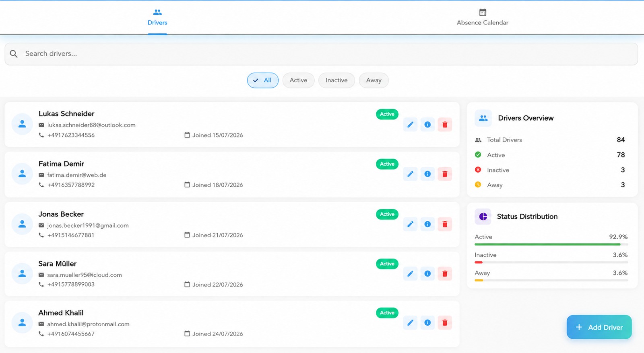Screen dimensions: 644x353
Task: Edit Lukas Schneider with the pencil icon
Action: (x=410, y=125)
